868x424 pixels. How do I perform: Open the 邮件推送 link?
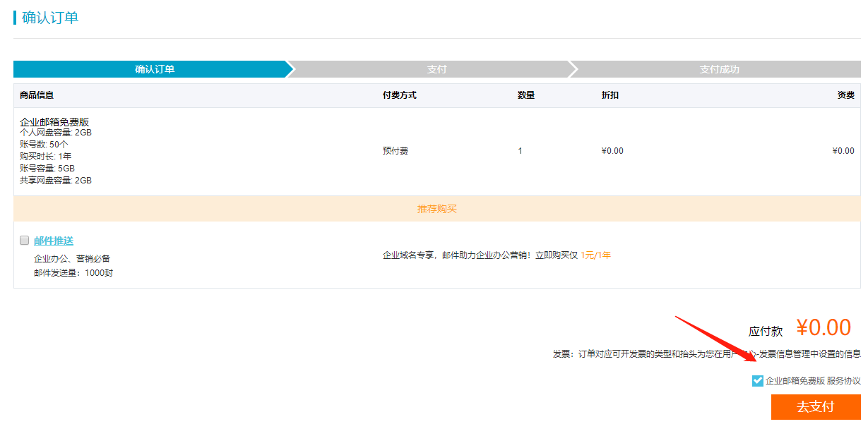point(54,241)
